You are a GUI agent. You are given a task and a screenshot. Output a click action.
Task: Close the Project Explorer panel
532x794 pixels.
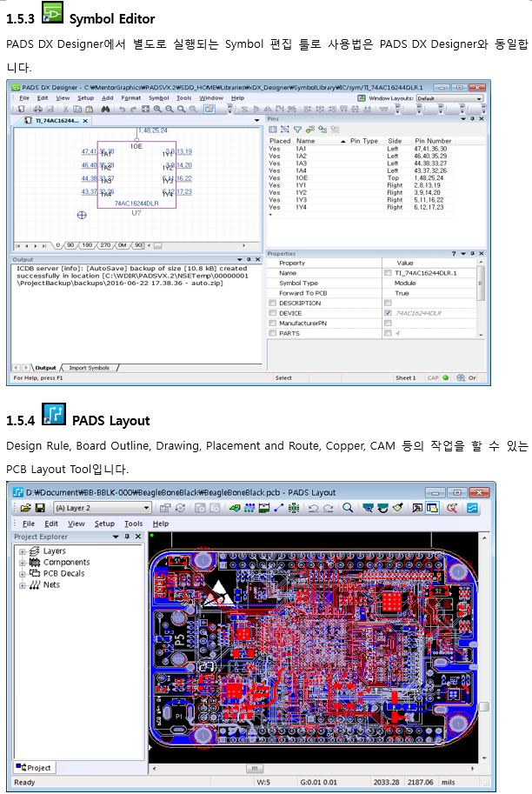coord(138,537)
